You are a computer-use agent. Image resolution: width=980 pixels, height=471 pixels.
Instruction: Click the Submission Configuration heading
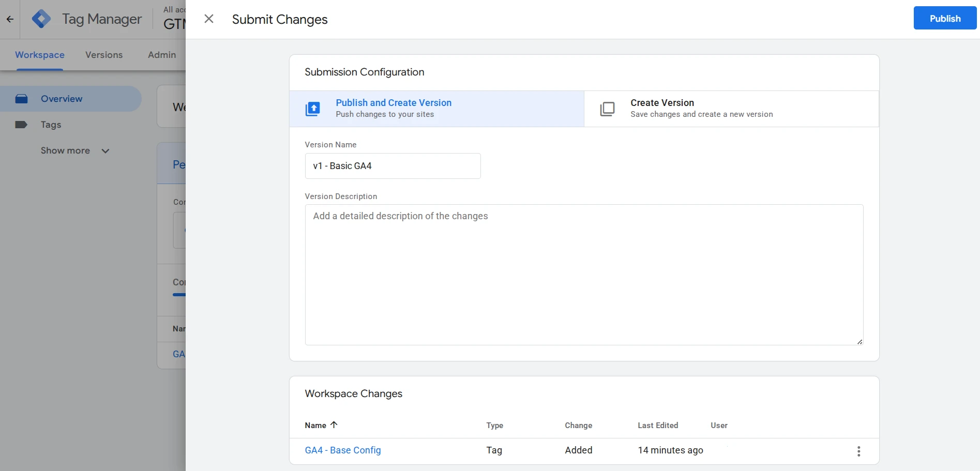[x=364, y=72]
